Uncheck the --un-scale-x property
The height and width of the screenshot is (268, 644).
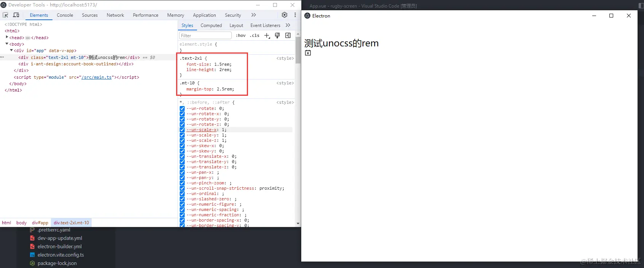click(182, 130)
